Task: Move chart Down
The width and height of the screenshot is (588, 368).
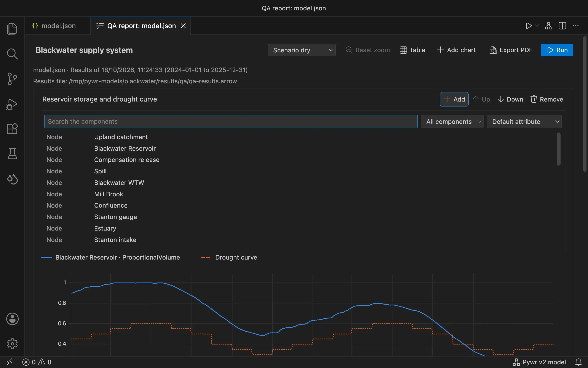Action: 510,99
